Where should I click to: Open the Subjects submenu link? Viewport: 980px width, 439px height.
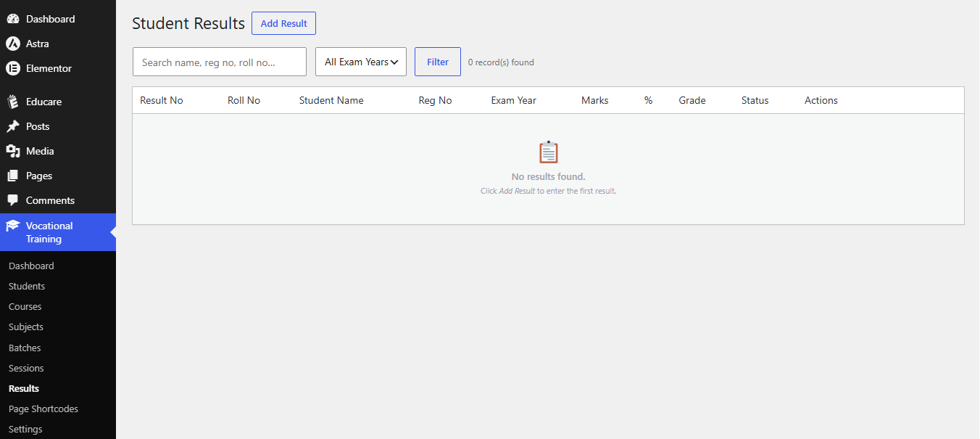pyautogui.click(x=26, y=327)
